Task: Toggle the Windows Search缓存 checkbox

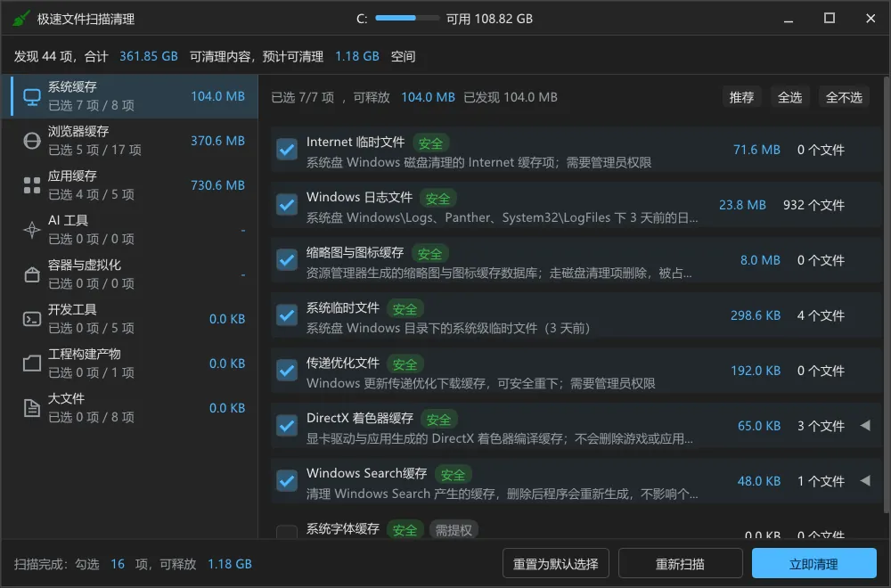Action: point(287,480)
